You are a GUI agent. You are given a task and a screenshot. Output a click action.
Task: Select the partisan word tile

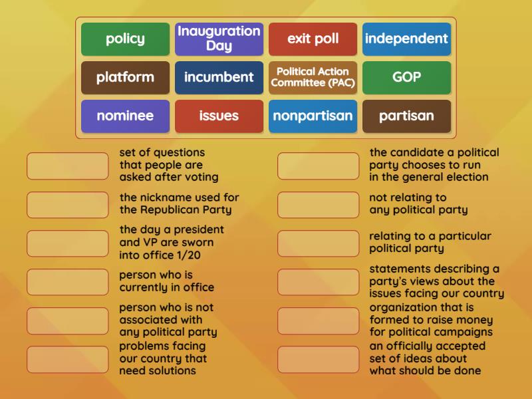click(x=406, y=116)
